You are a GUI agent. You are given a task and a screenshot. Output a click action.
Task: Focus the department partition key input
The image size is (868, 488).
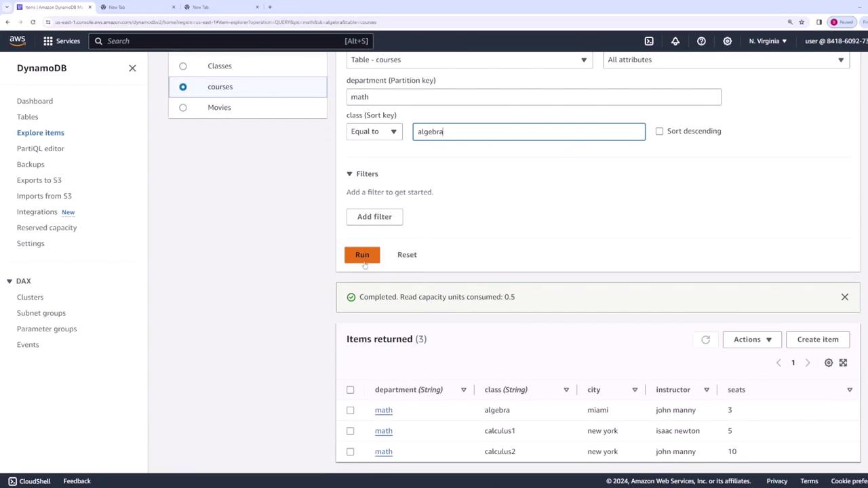534,97
